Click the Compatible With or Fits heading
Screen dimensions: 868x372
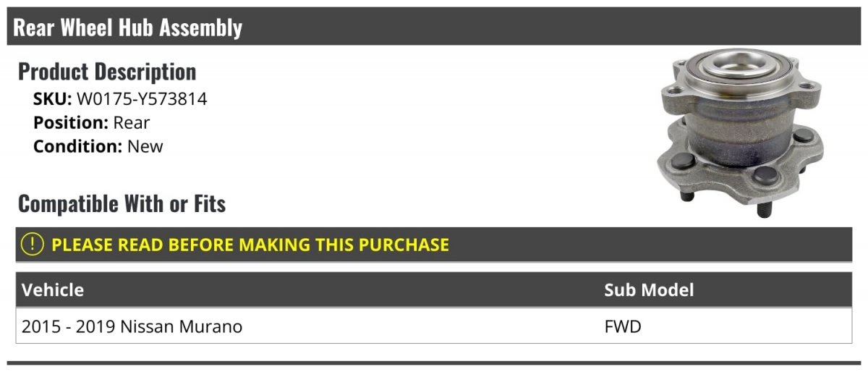[x=122, y=204]
